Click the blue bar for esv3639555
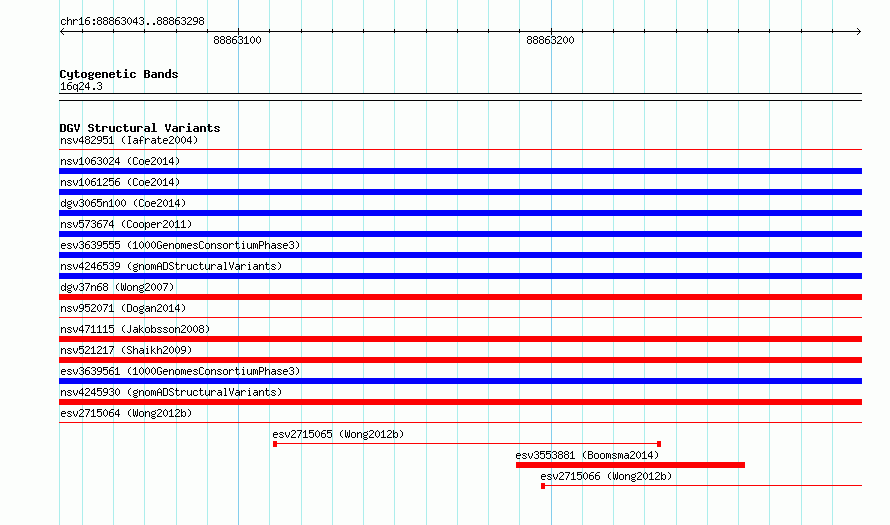This screenshot has width=890, height=525. tap(460, 255)
